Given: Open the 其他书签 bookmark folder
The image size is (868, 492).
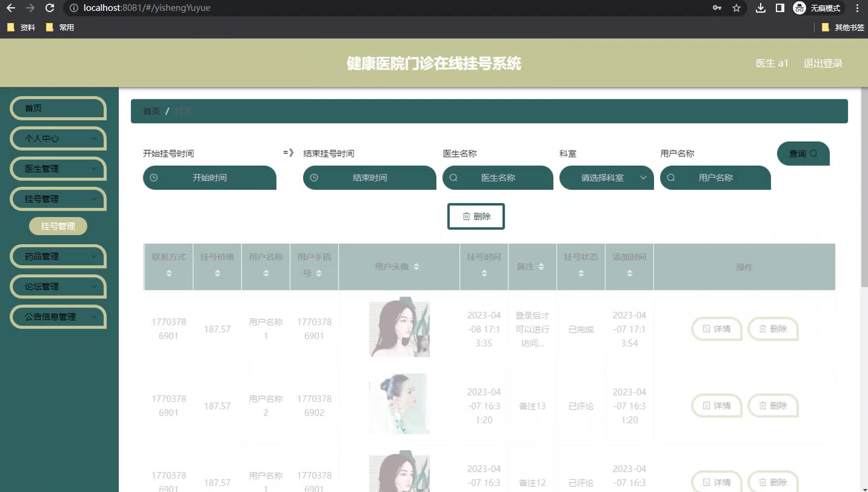Looking at the screenshot, I should [x=843, y=27].
